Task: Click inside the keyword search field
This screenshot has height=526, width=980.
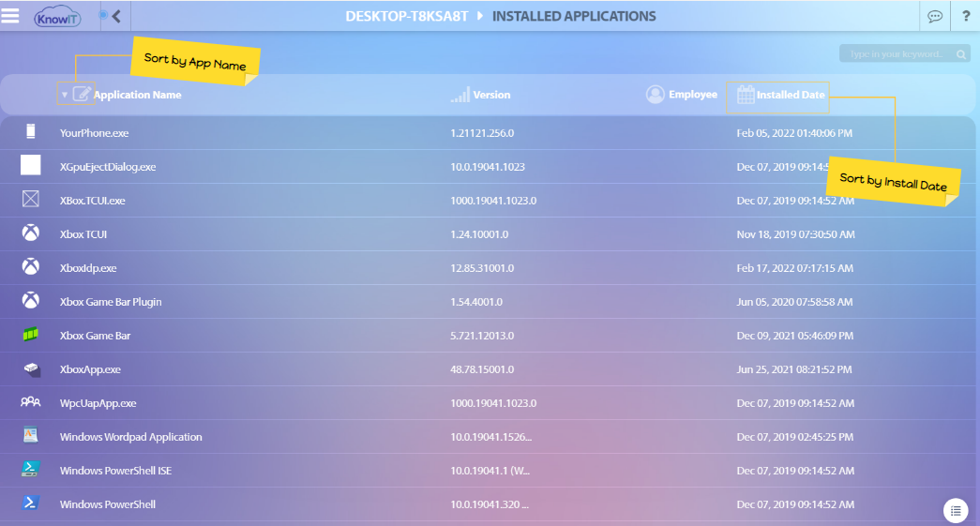Action: coord(896,54)
